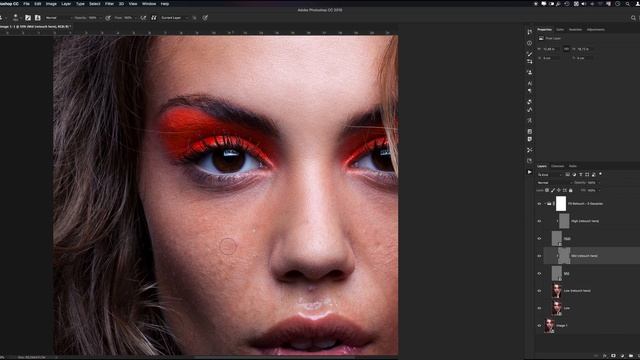Switch to the Color tab
Image resolution: width=640 pixels, height=360 pixels.
click(x=560, y=29)
